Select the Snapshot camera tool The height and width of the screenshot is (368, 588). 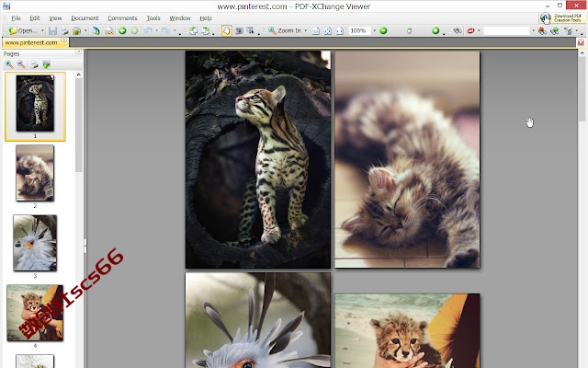pyautogui.click(x=239, y=30)
